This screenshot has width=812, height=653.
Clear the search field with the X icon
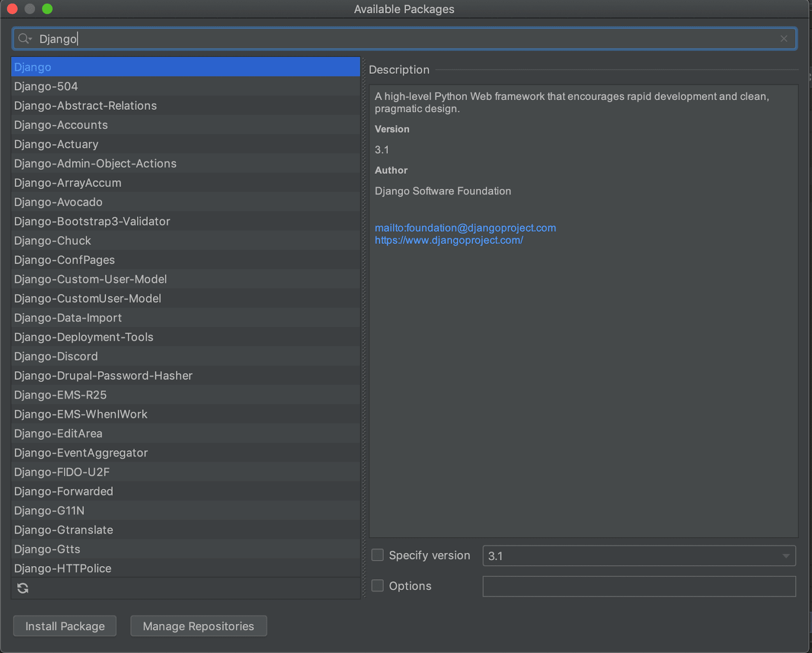[x=784, y=39]
